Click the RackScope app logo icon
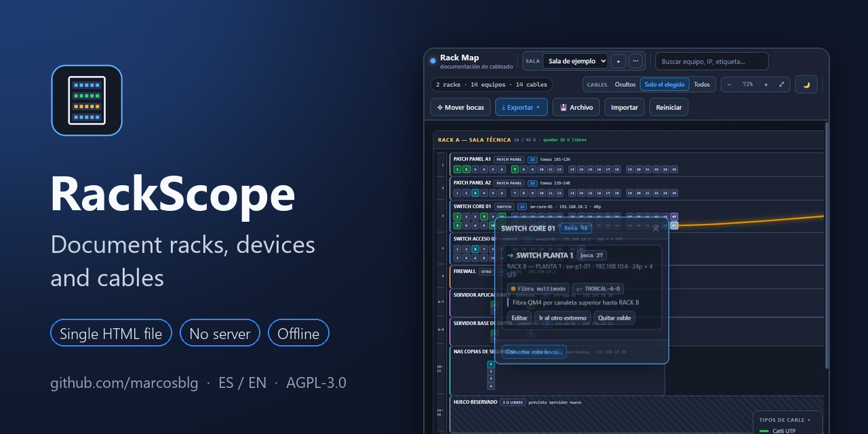 [87, 100]
